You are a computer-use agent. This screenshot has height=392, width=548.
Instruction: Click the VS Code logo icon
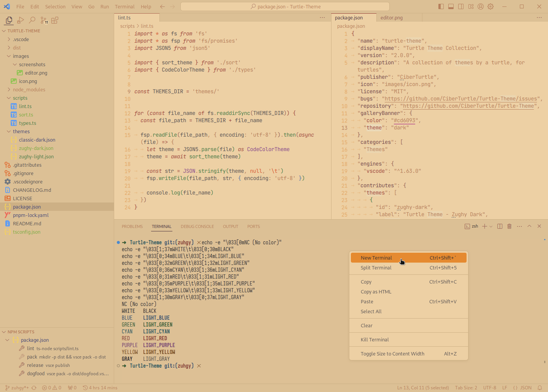click(7, 6)
